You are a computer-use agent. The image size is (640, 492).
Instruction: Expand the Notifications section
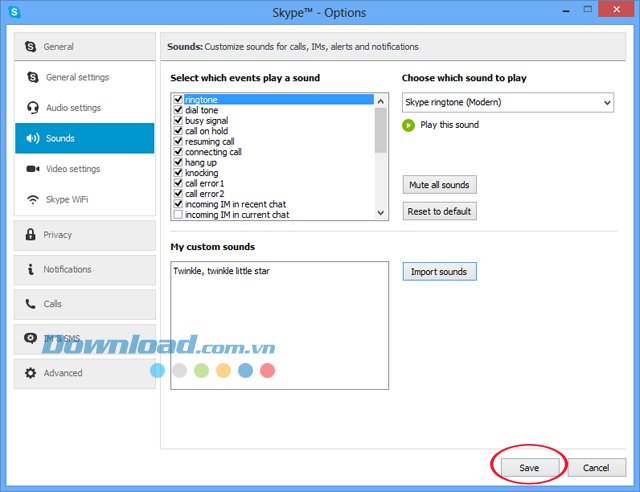point(85,270)
